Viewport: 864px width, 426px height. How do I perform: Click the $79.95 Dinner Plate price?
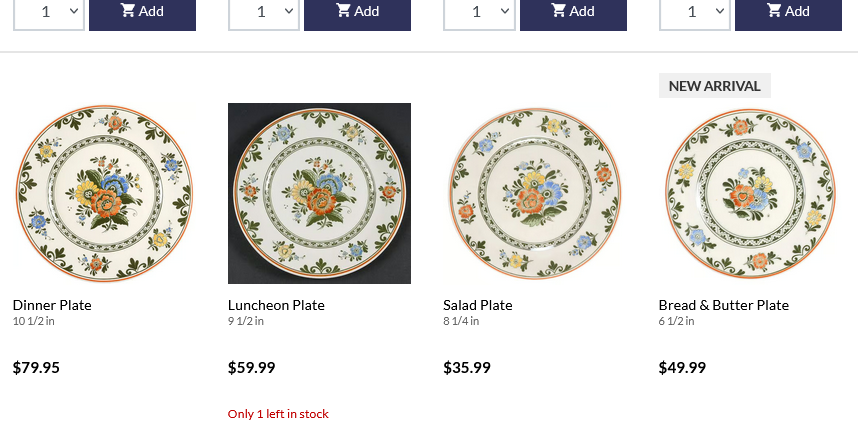point(36,368)
